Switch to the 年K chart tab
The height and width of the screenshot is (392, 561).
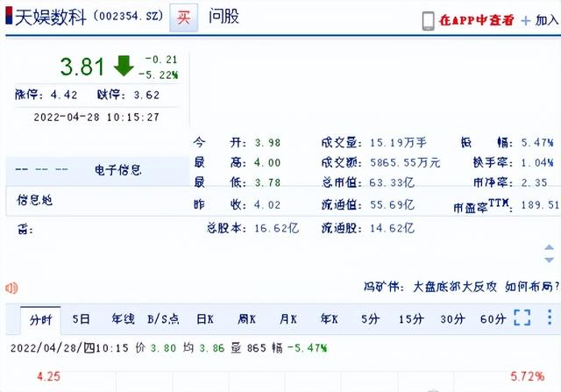(330, 318)
